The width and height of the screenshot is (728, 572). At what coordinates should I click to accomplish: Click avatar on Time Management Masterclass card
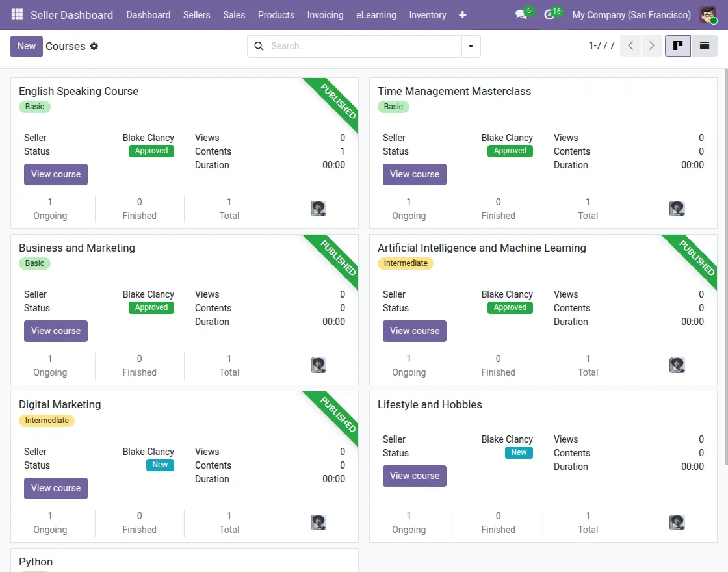677,209
